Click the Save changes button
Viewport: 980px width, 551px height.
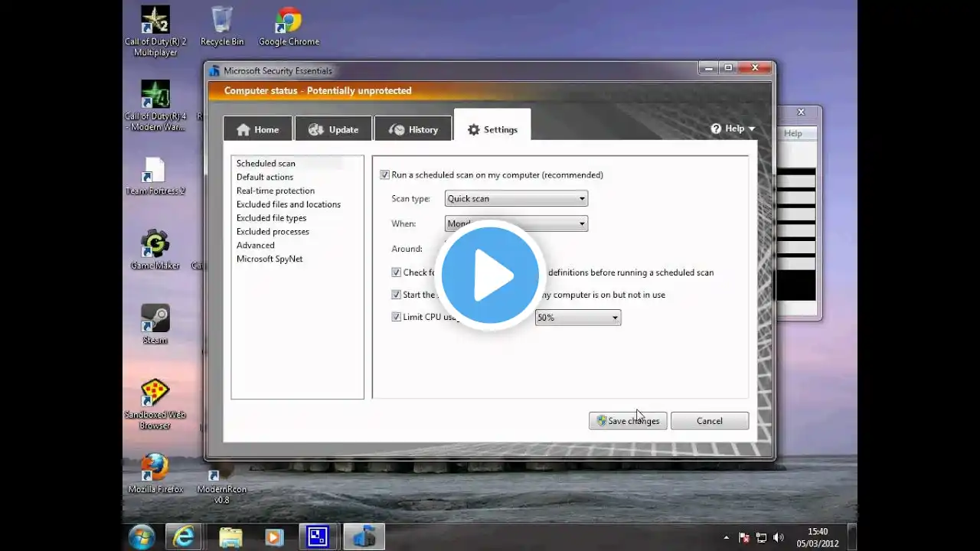pos(628,421)
